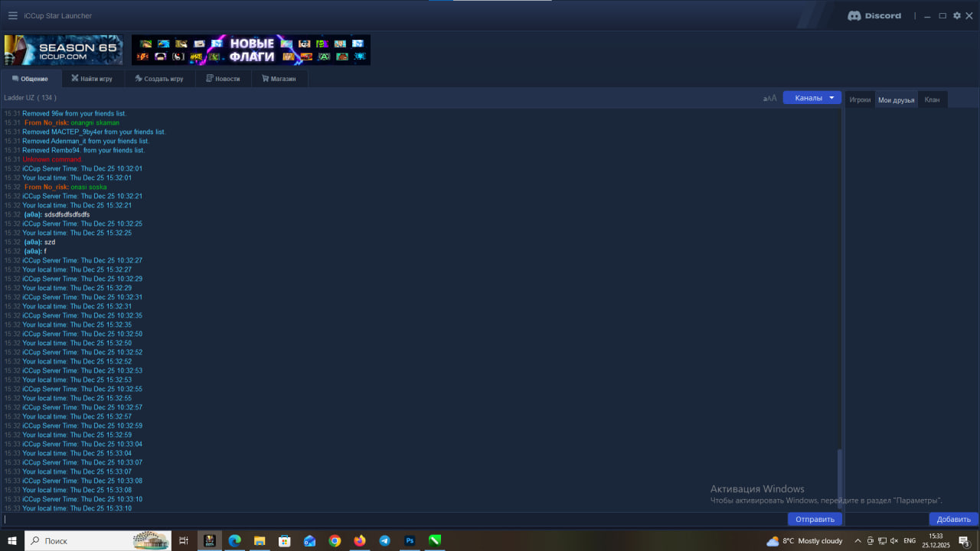Click the Windows taskbar search box Поиск
The image size is (980, 551).
(98, 540)
